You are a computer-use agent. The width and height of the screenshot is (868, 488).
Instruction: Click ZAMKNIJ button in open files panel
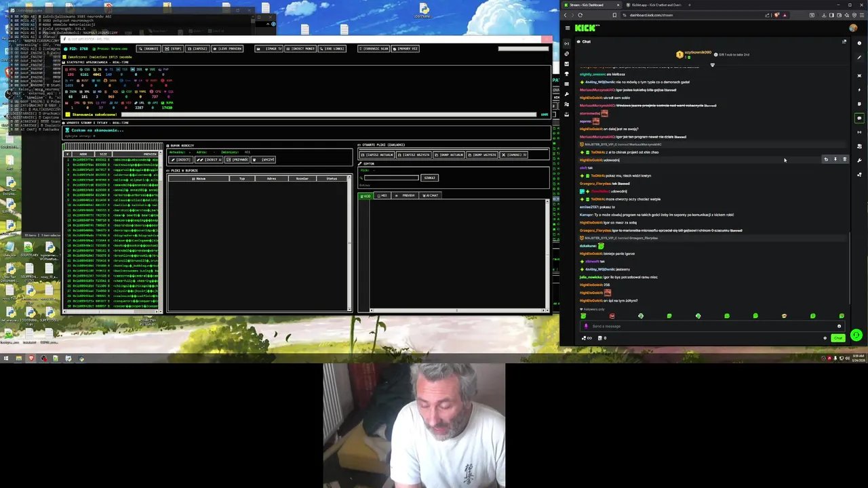tap(514, 155)
